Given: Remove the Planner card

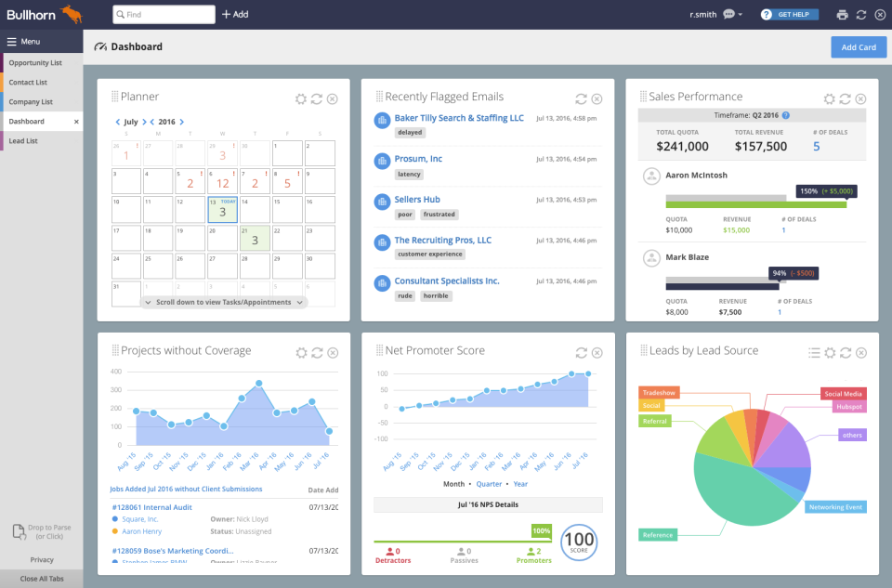Looking at the screenshot, I should (333, 99).
